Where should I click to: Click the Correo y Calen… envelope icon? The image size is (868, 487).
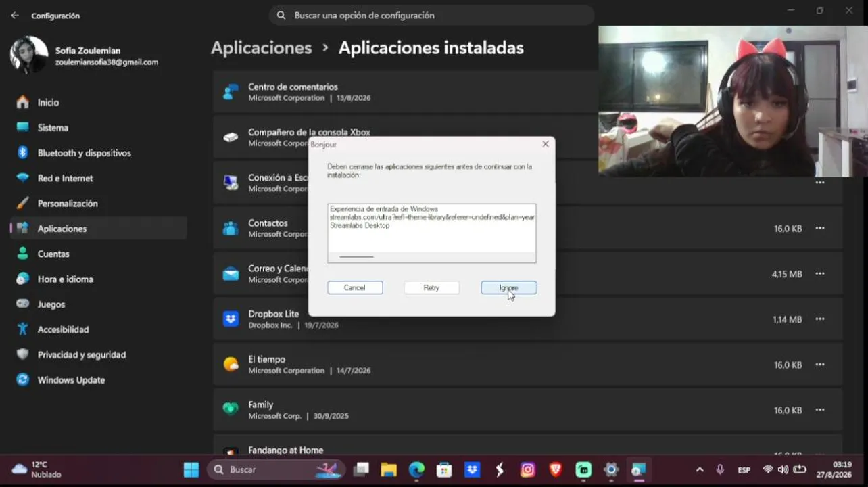231,273
